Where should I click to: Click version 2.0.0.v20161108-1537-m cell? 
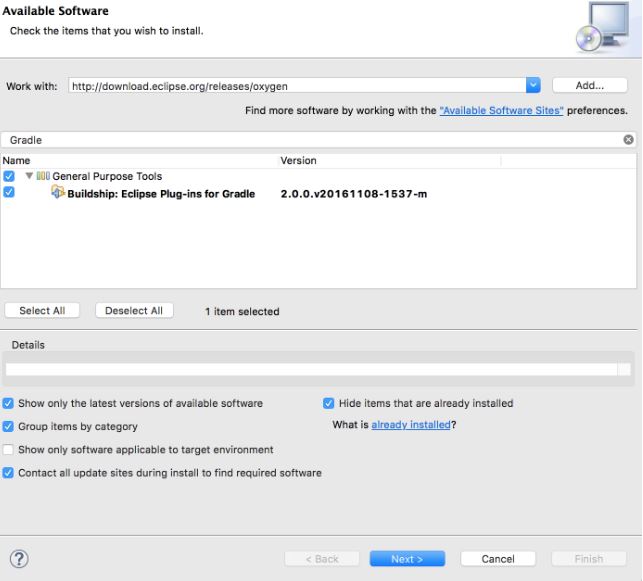coord(353,194)
